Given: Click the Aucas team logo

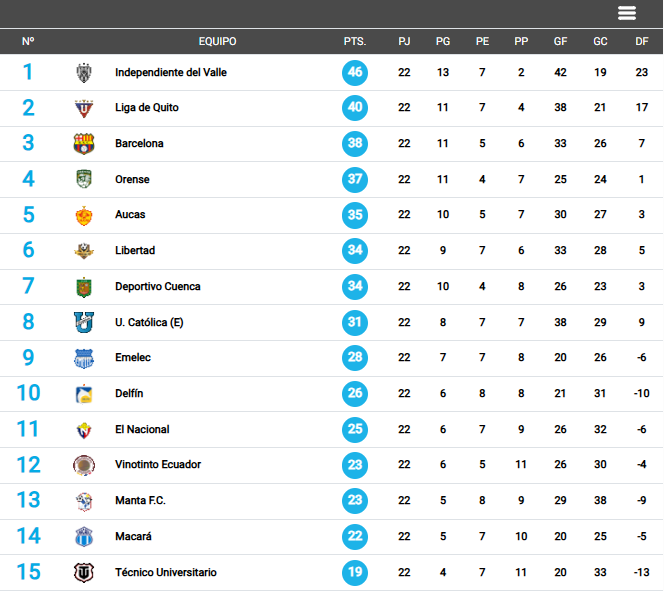Looking at the screenshot, I should pyautogui.click(x=84, y=215).
